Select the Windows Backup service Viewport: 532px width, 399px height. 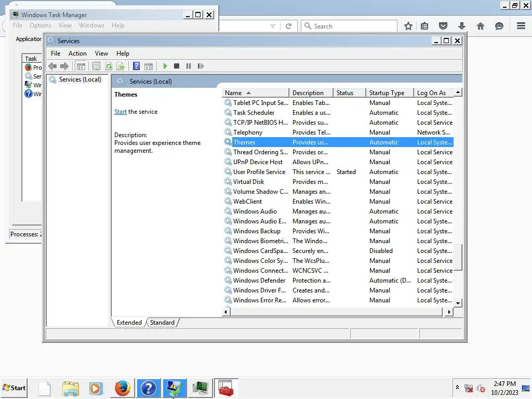pyautogui.click(x=338, y=231)
